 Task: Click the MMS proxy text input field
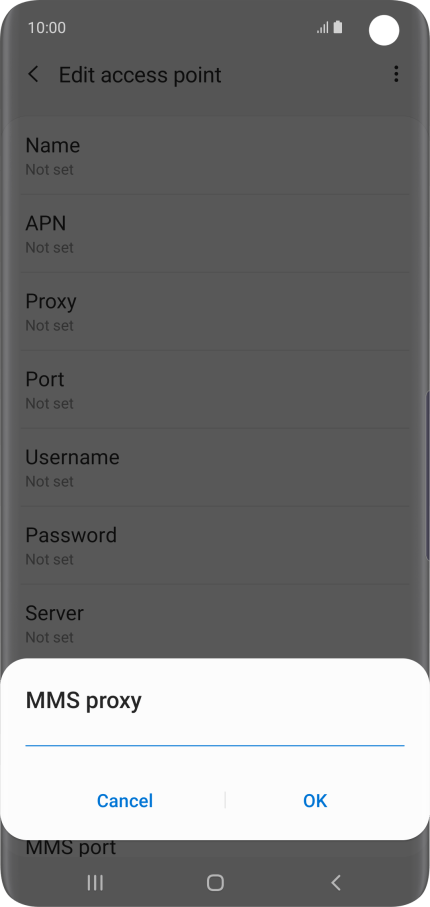(215, 735)
